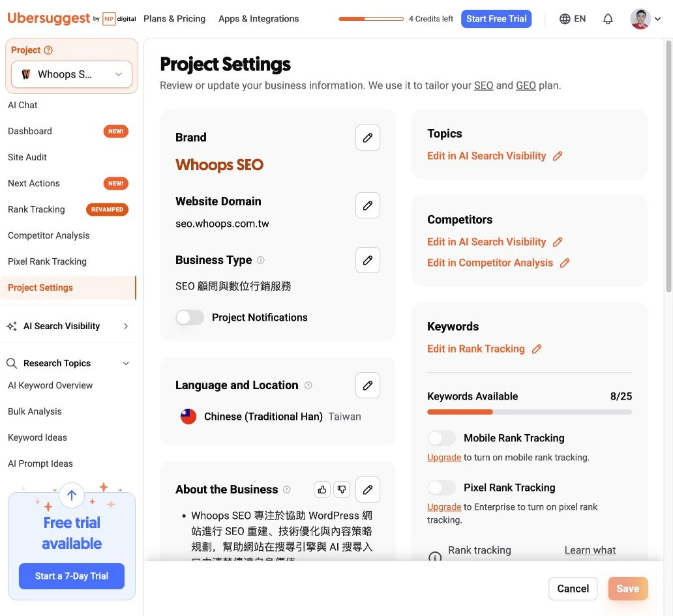673x616 pixels.
Task: Click Start Free Trial button
Action: (x=496, y=19)
